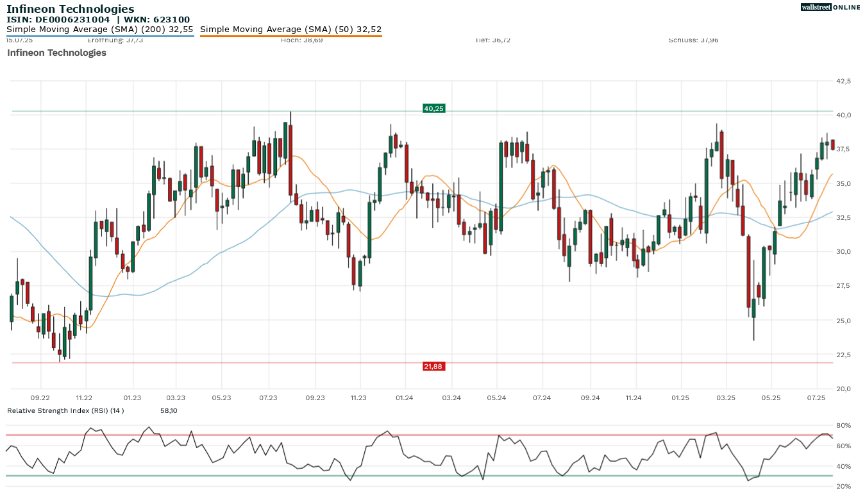Click the 03.25 date axis label
The width and height of the screenshot is (865, 504).
pyautogui.click(x=726, y=398)
